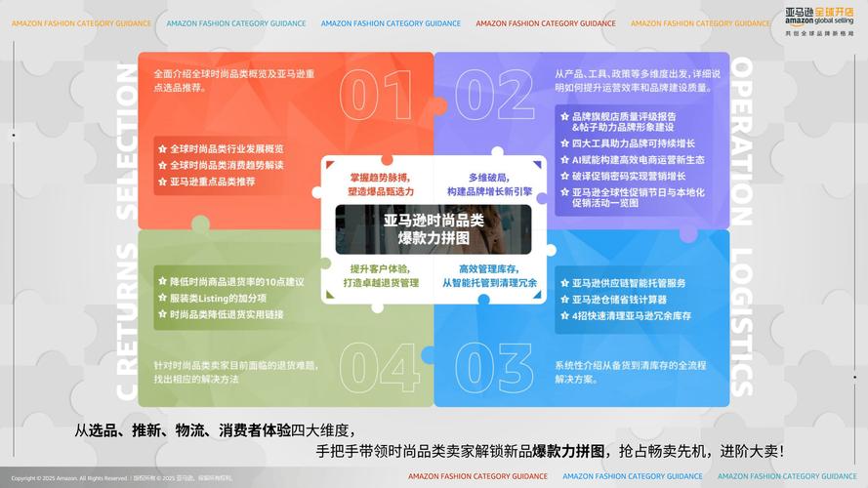This screenshot has height=488, width=868.
Task: Click the center title 亚马逊时尚品类爆款力拼图
Action: point(434,229)
